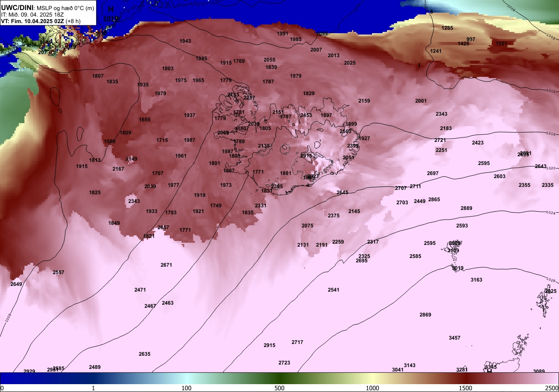This screenshot has width=559, height=392.
Task: Click the freezing level value '1803'
Action: point(168,69)
